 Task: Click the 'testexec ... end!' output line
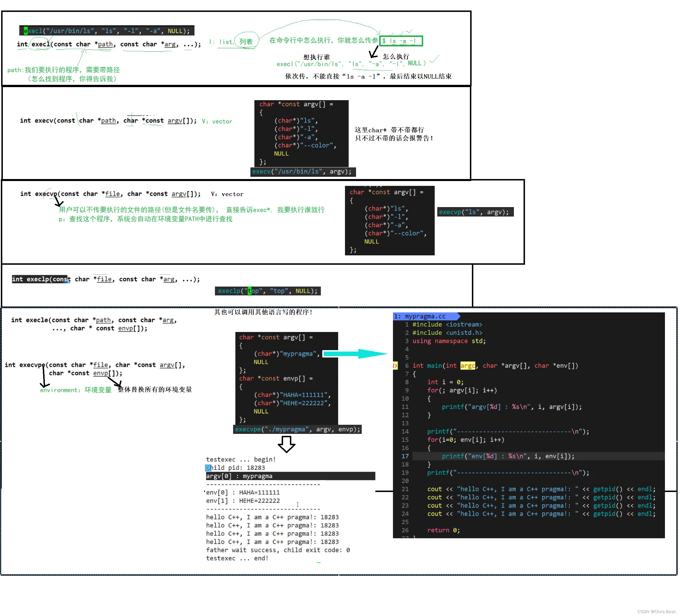pyautogui.click(x=237, y=558)
